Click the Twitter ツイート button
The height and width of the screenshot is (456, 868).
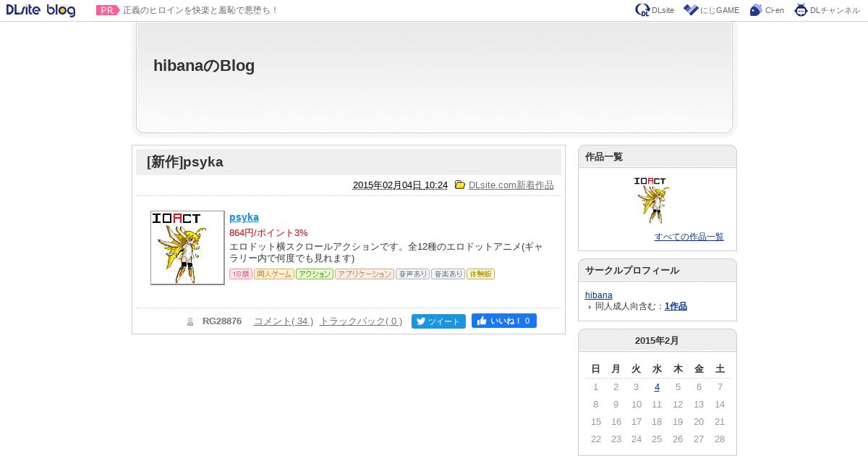pyautogui.click(x=438, y=321)
